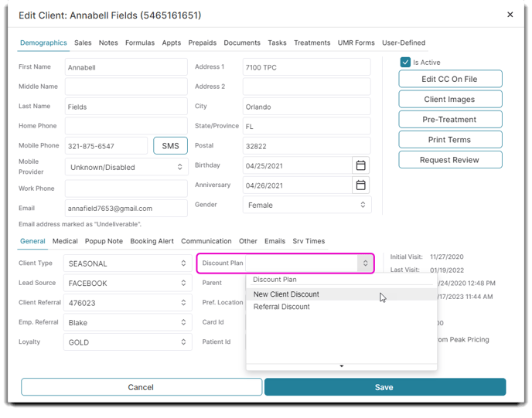Viewport: 532px width, 418px height.
Task: Click the Request Review button
Action: tap(450, 160)
